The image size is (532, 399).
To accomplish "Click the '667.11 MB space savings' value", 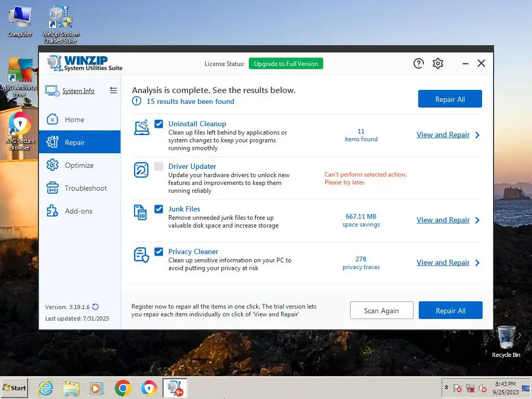I will (361, 220).
